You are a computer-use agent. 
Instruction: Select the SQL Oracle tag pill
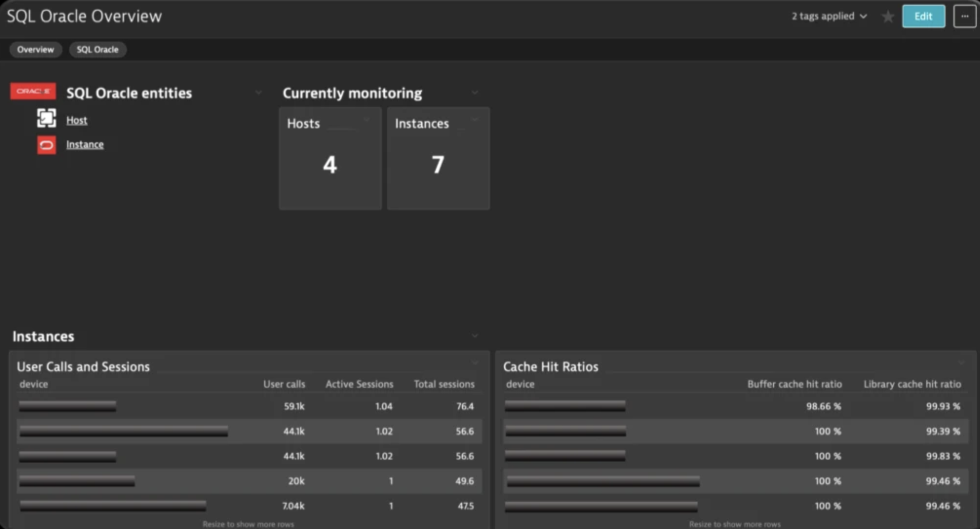[x=98, y=50]
